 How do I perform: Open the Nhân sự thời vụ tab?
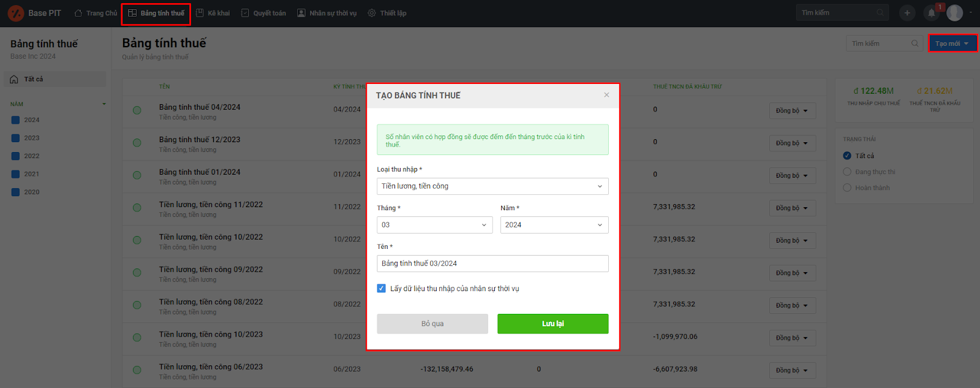tap(327, 13)
